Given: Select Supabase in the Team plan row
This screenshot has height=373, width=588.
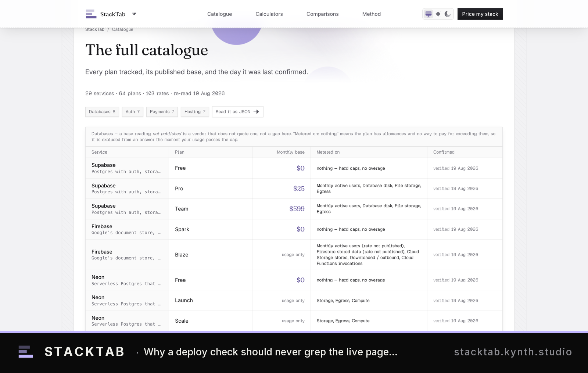Looking at the screenshot, I should 104,206.
